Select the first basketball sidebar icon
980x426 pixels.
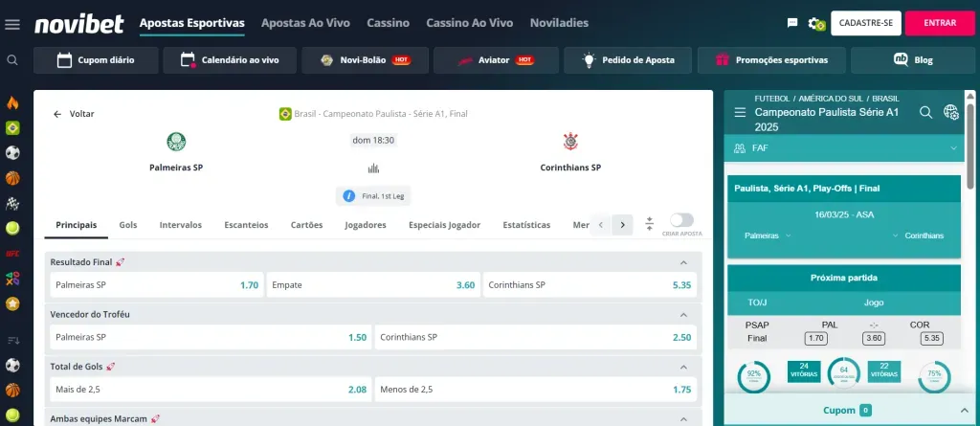pyautogui.click(x=12, y=178)
